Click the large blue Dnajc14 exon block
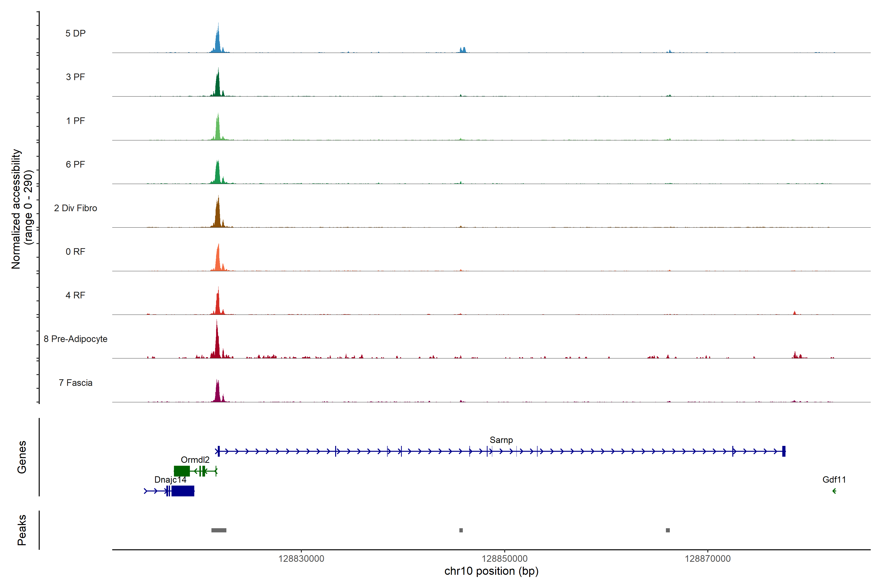 (183, 491)
